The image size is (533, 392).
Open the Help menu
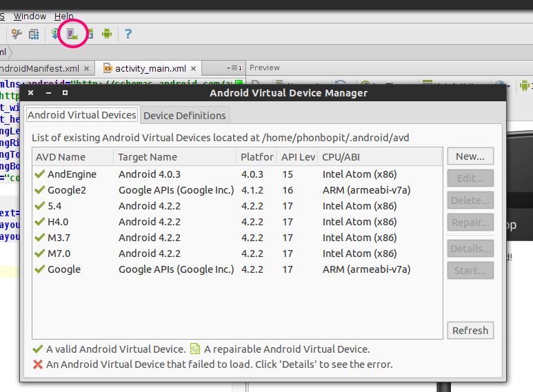tap(64, 17)
